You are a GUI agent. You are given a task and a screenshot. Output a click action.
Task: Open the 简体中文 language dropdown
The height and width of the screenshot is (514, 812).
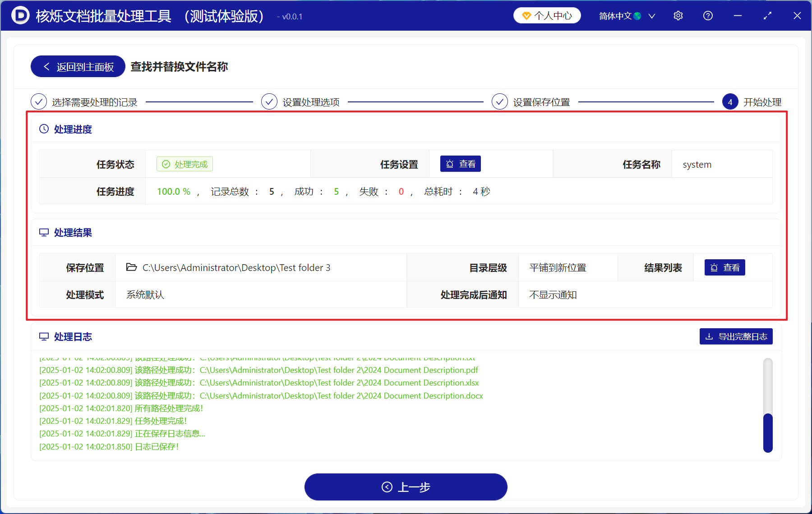click(x=627, y=16)
